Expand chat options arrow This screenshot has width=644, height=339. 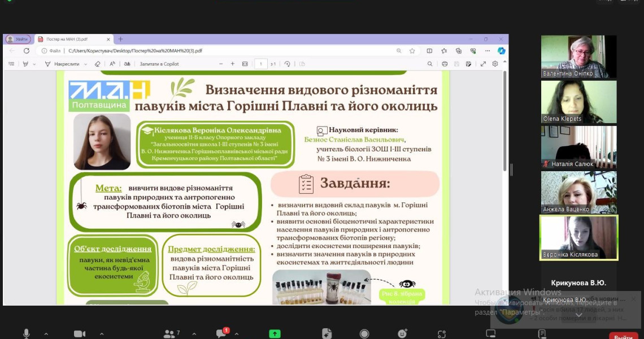point(237,334)
